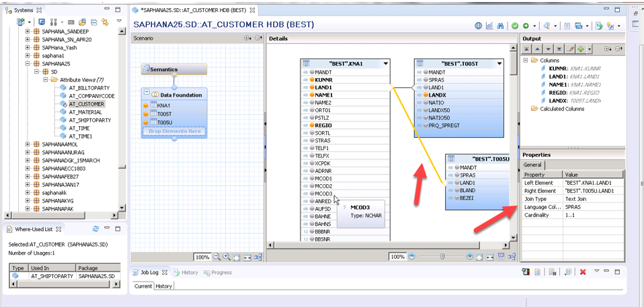Click link with editor arrows icon in Systems
The width and height of the screenshot is (644, 307).
pyautogui.click(x=105, y=21)
